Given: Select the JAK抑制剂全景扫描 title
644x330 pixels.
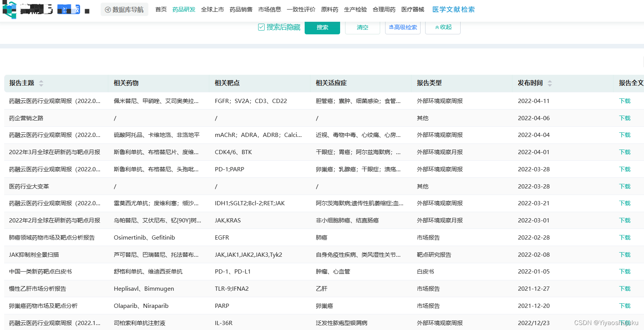Looking at the screenshot, I should click(34, 255).
